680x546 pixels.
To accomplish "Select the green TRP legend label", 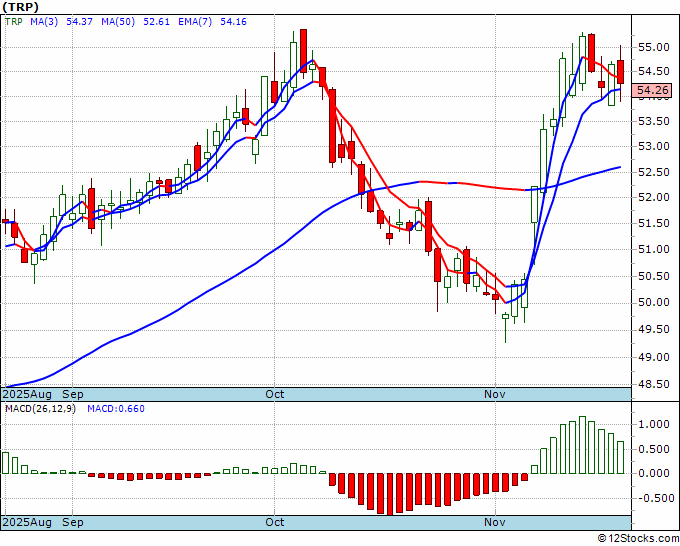I will [x=13, y=22].
